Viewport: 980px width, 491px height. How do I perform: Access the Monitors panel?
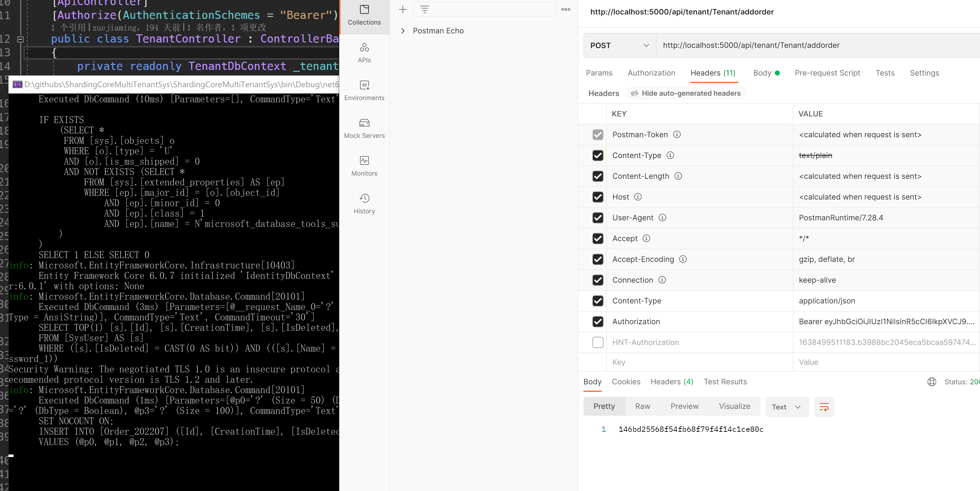pos(364,166)
